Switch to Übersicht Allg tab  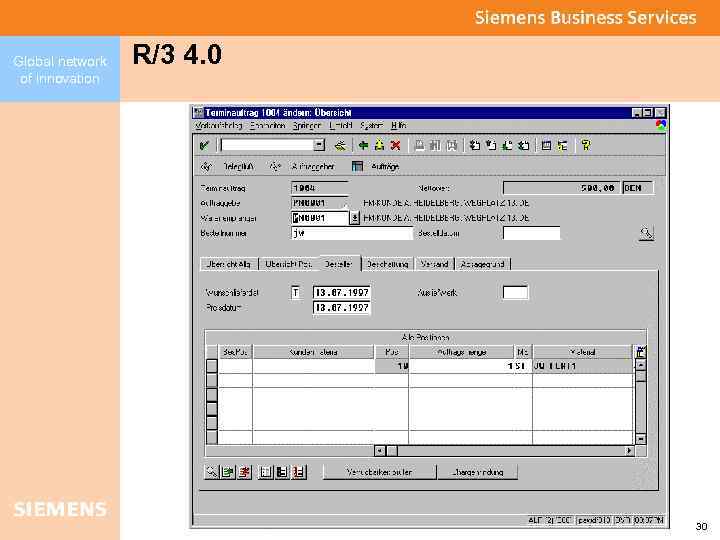228,264
